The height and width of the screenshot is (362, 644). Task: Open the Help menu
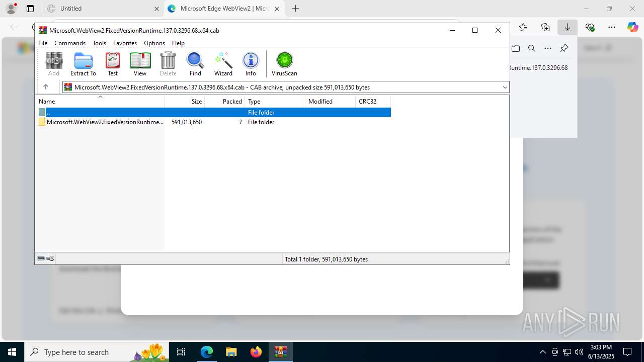coord(178,43)
